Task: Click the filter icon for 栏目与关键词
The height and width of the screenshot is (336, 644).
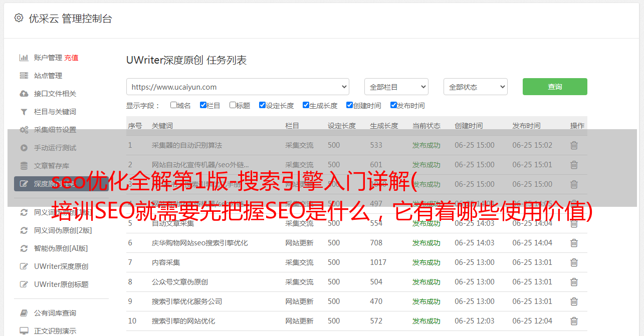Action: pyautogui.click(x=24, y=112)
